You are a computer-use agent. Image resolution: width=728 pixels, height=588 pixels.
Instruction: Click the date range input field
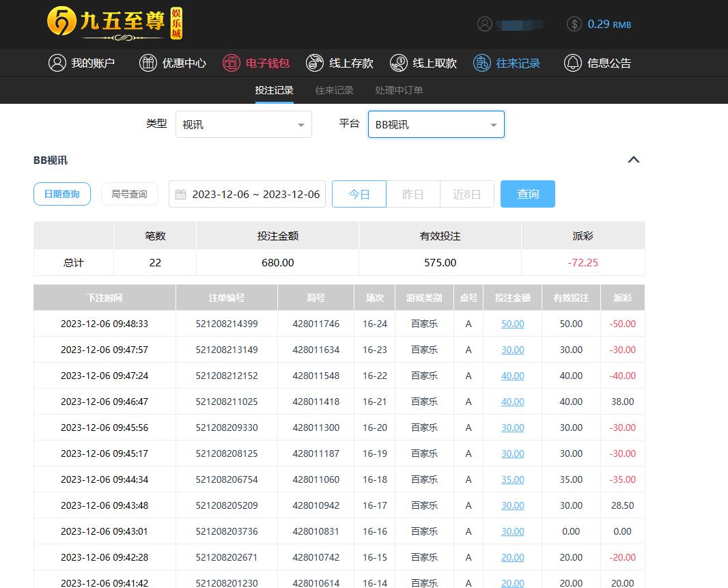click(x=249, y=194)
